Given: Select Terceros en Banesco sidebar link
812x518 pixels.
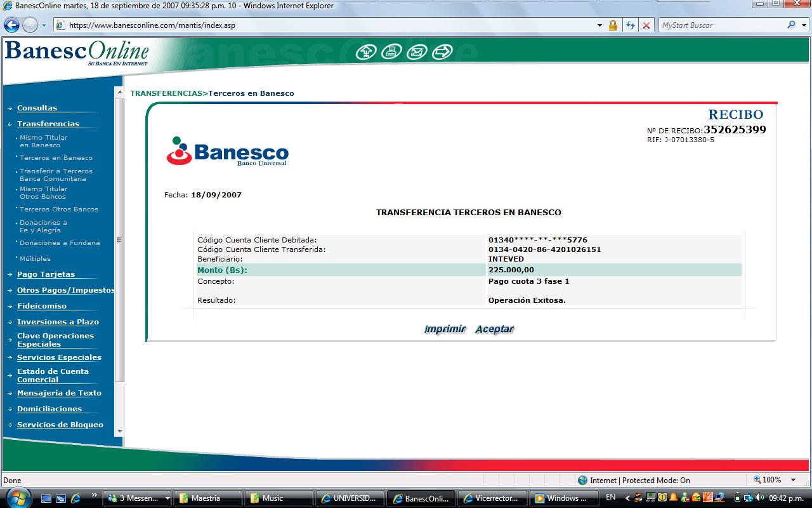Looking at the screenshot, I should (x=56, y=157).
